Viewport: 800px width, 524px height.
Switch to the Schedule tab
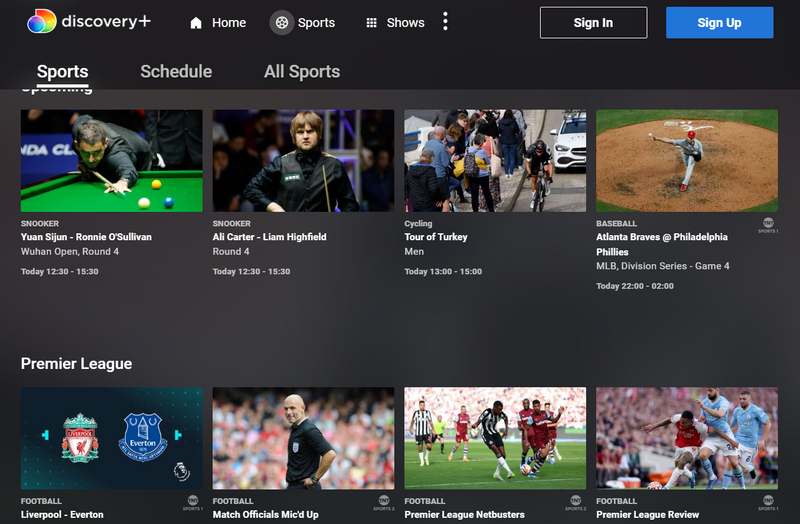(x=176, y=71)
